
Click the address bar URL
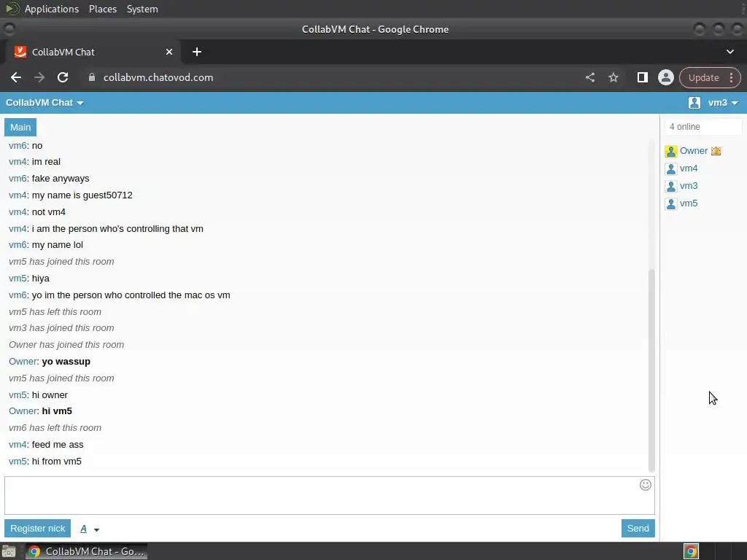pos(158,77)
